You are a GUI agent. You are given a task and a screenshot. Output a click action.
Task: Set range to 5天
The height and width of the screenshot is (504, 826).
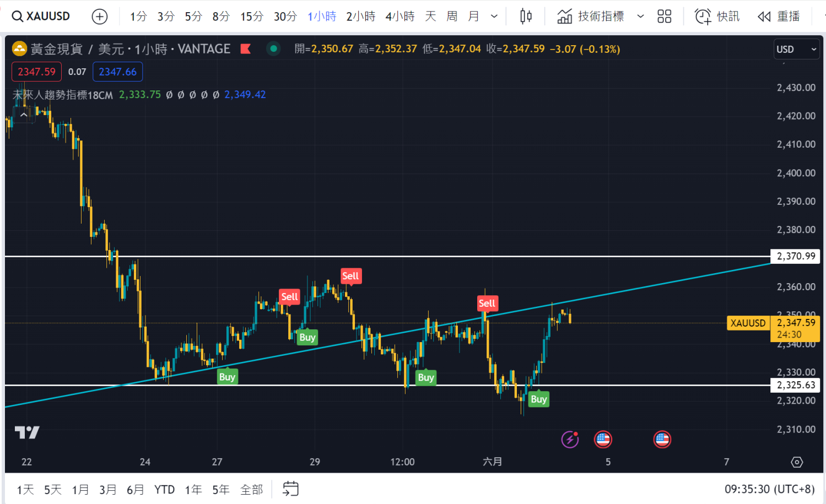[53, 490]
